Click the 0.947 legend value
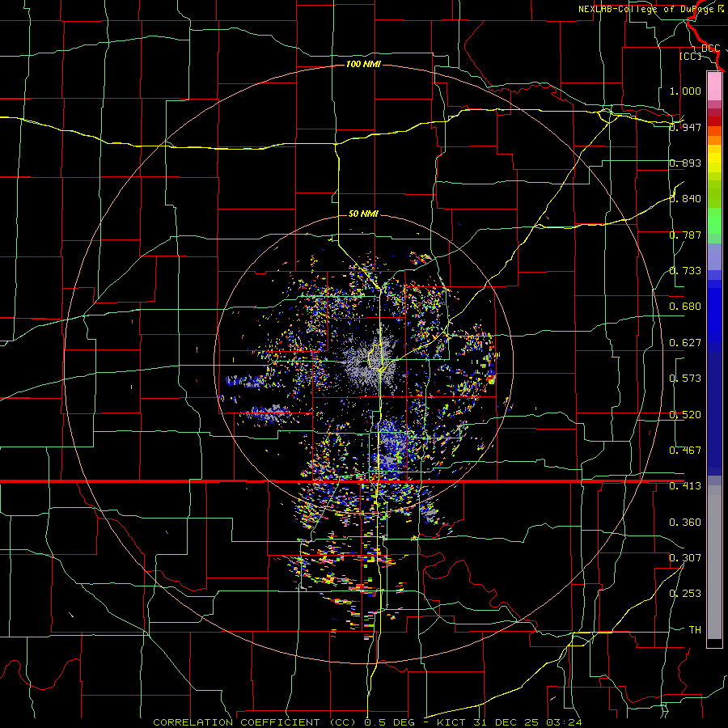This screenshot has width=728, height=728. (685, 127)
